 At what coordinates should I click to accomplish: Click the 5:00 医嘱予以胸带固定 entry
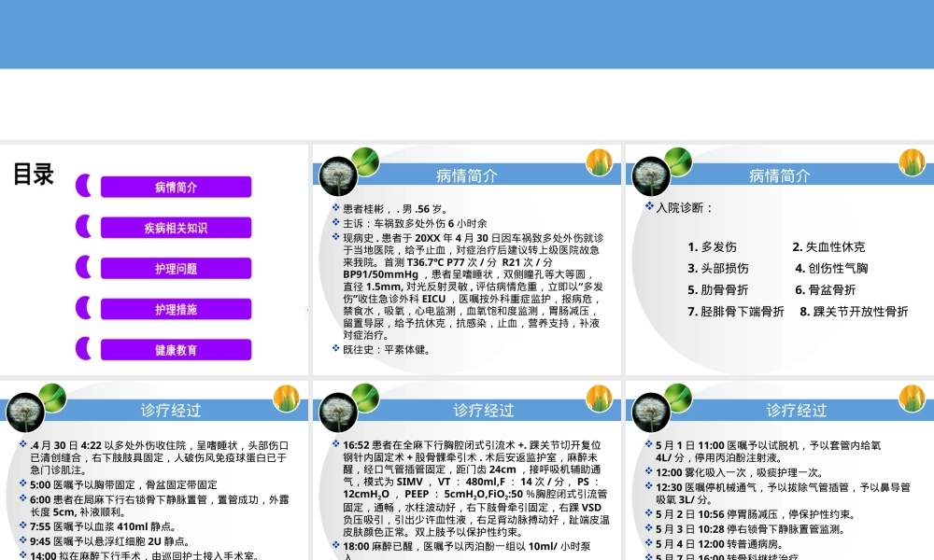click(123, 484)
